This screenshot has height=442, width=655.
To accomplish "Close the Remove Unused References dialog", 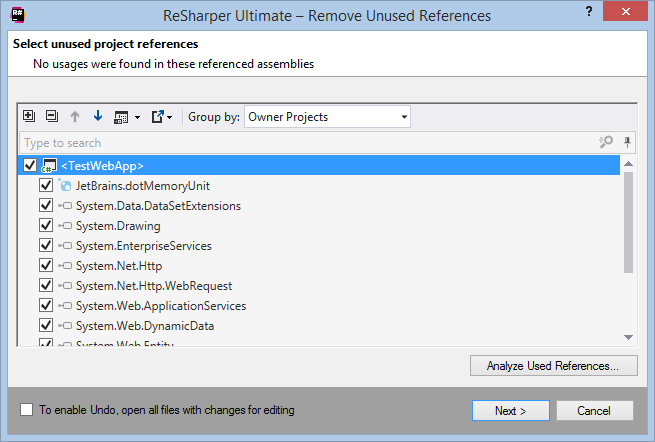I will tap(625, 11).
